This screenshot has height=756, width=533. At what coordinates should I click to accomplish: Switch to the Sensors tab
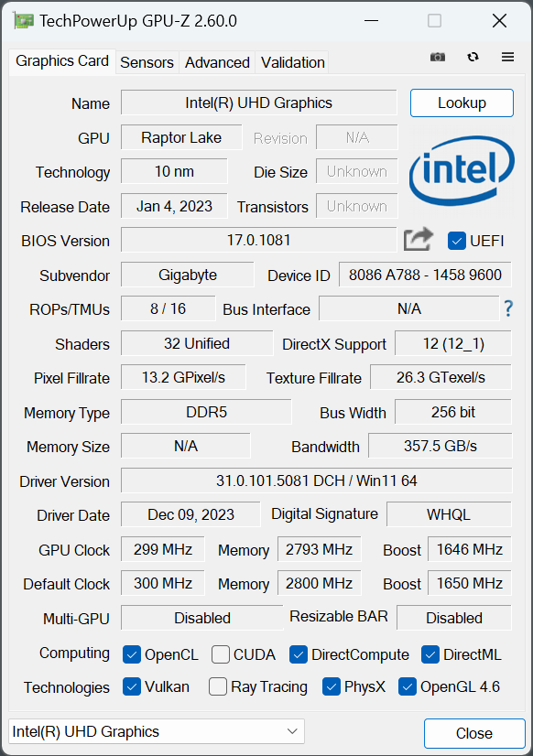click(x=147, y=62)
